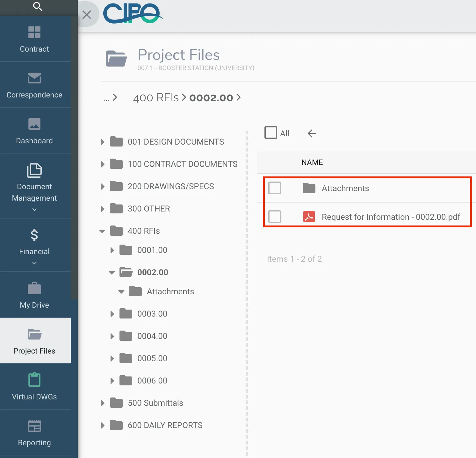This screenshot has width=476, height=458.
Task: Click the 001 DESIGN DOCUMENTS folder icon
Action: click(x=116, y=142)
